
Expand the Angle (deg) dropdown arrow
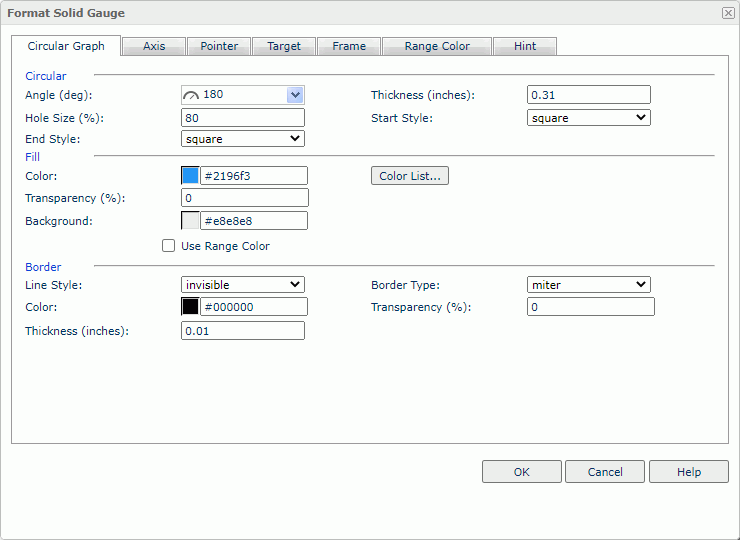(x=295, y=95)
